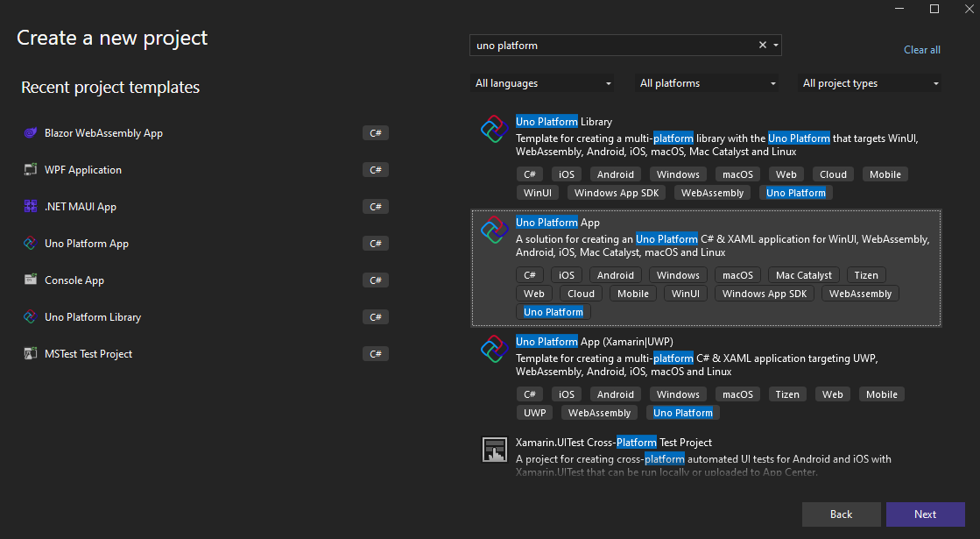The height and width of the screenshot is (539, 980).
Task: Show search history dropdown arrow
Action: [776, 45]
